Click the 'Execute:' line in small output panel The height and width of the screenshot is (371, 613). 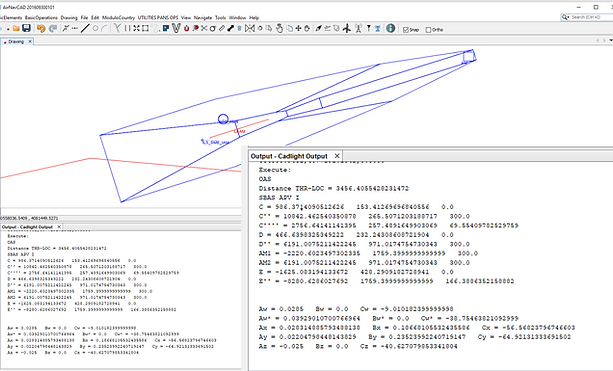coord(18,236)
